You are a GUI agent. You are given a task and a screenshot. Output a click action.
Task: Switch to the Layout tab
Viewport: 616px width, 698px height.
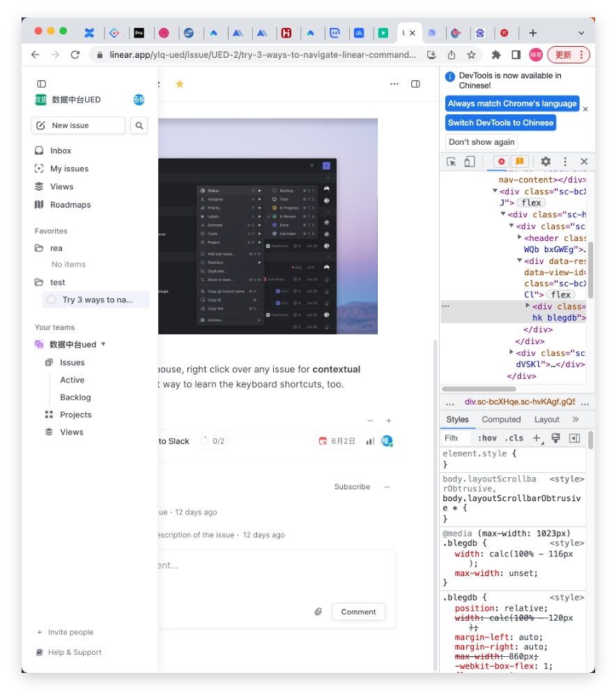546,419
